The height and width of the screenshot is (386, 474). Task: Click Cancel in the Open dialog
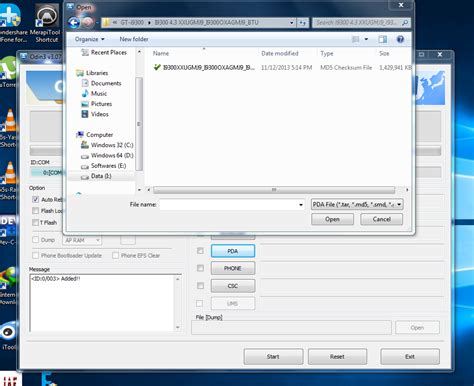click(x=381, y=219)
